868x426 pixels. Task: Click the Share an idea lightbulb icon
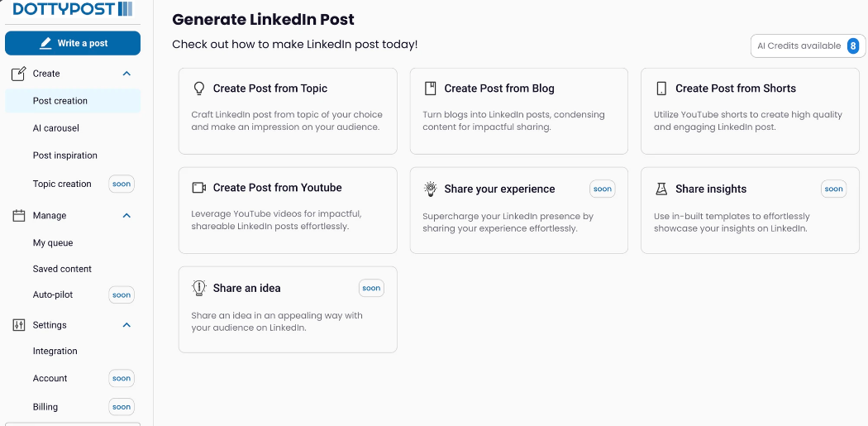198,288
